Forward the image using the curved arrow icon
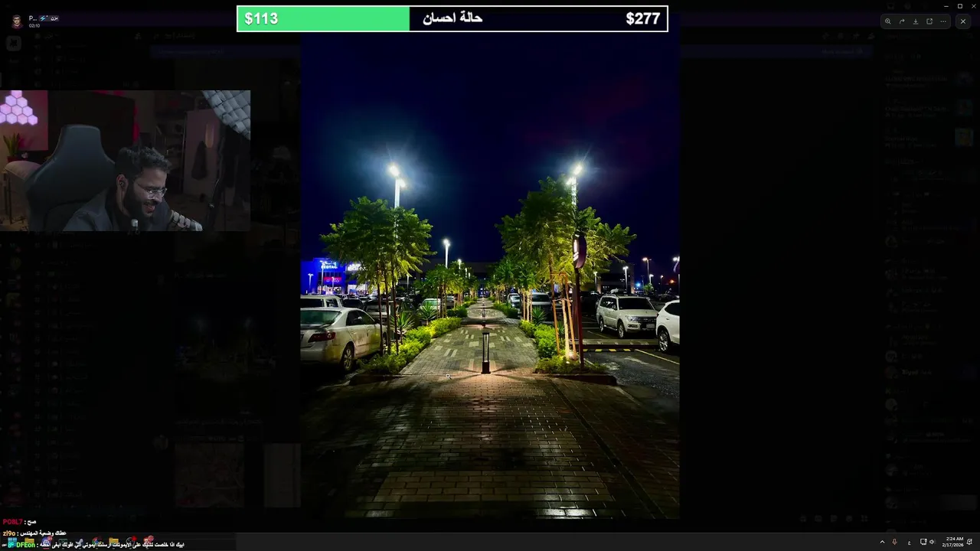This screenshot has width=980, height=551. 901,21
